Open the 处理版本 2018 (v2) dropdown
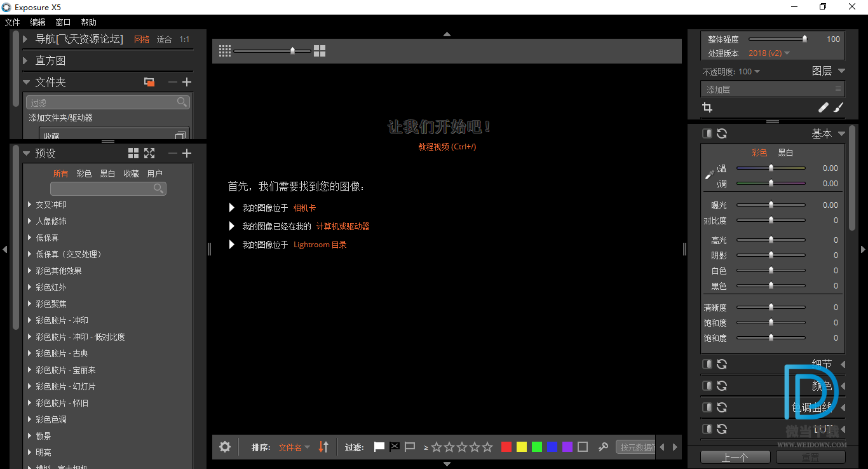Viewport: 868px width, 469px height. coord(769,53)
